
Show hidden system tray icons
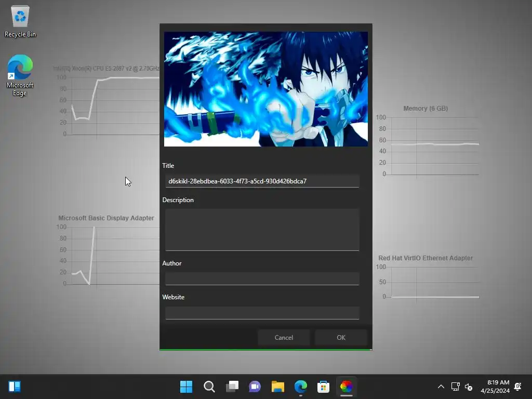(441, 387)
